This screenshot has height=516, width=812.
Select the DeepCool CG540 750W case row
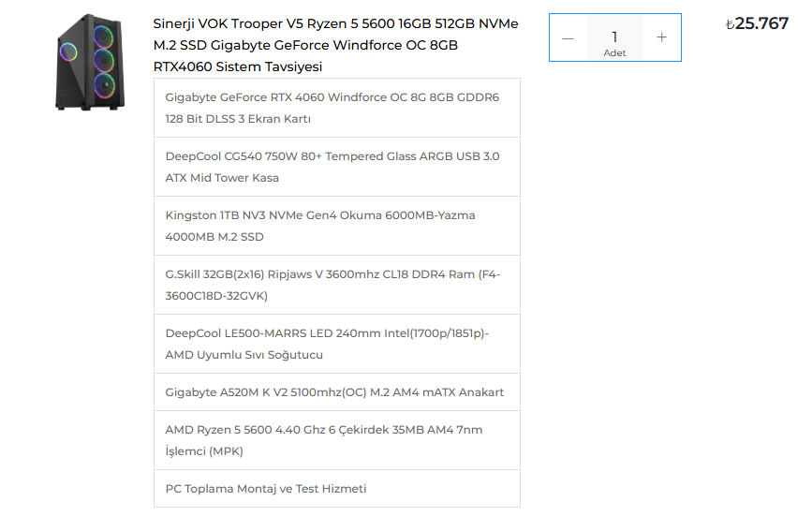point(337,168)
